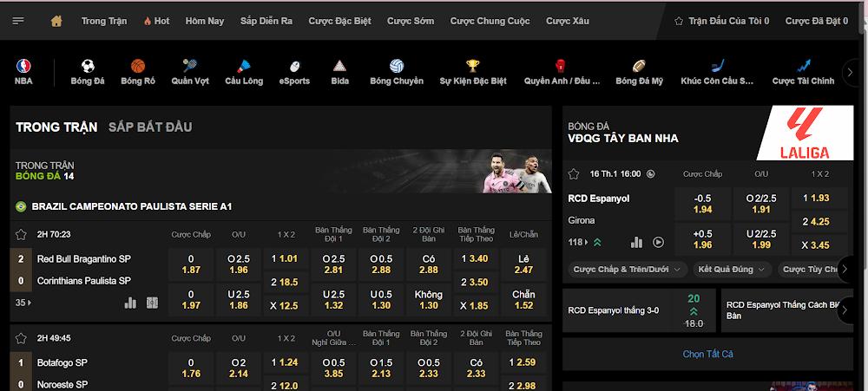The image size is (868, 391).
Task: Favorite the Red Bull Bragantino match star
Action: click(21, 234)
